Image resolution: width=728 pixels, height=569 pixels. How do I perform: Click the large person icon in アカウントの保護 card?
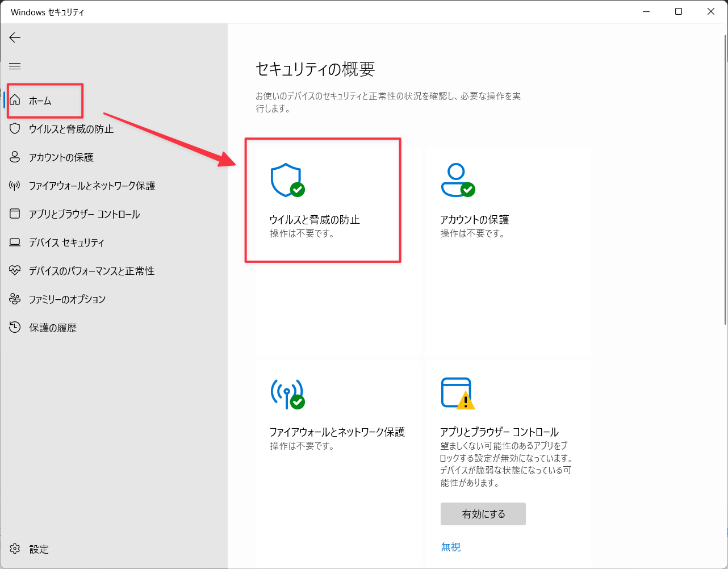pyautogui.click(x=457, y=181)
